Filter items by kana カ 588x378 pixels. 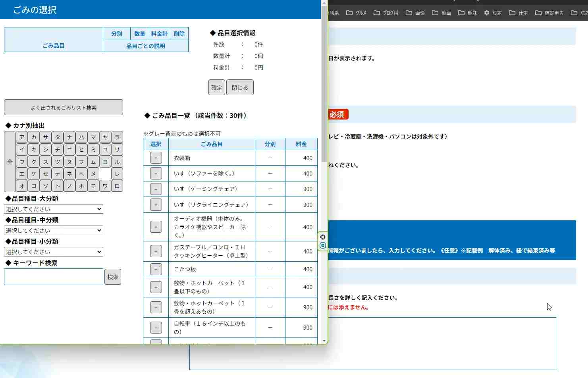pos(34,137)
